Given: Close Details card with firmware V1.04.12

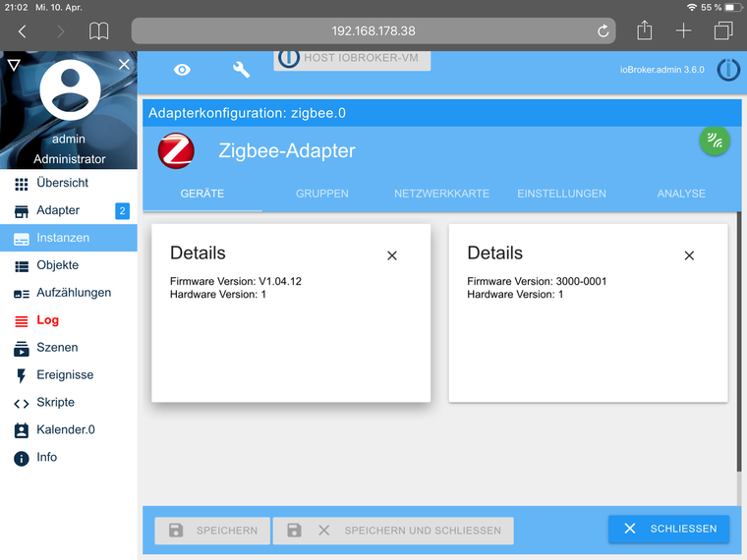Looking at the screenshot, I should click(x=392, y=255).
